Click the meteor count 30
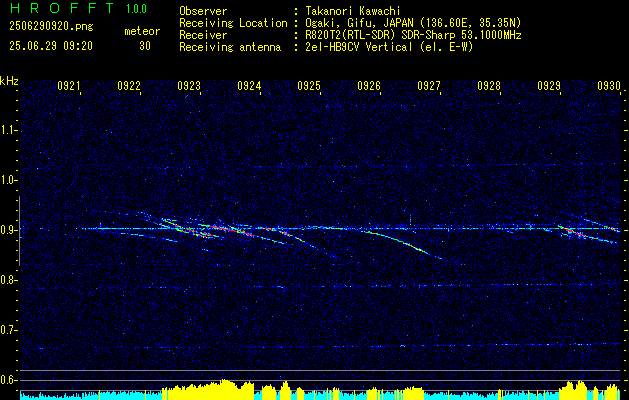 click(x=145, y=46)
